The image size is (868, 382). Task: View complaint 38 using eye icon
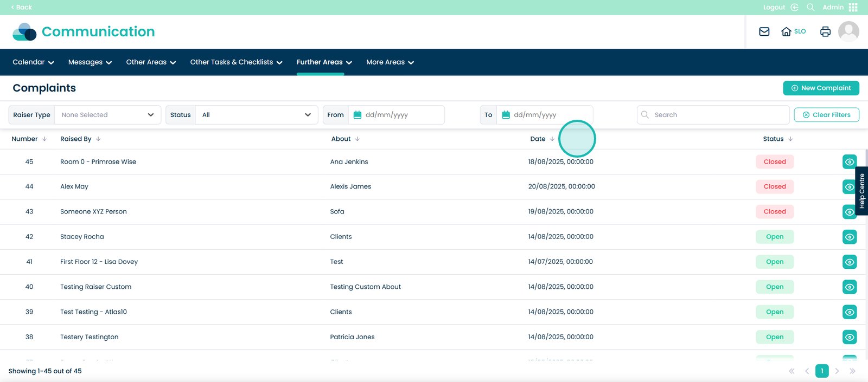pos(850,337)
